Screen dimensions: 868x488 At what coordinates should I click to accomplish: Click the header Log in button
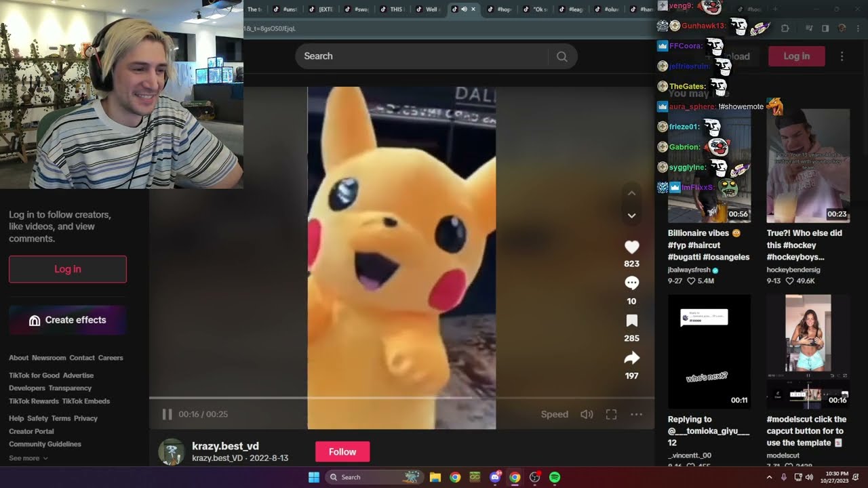point(797,56)
